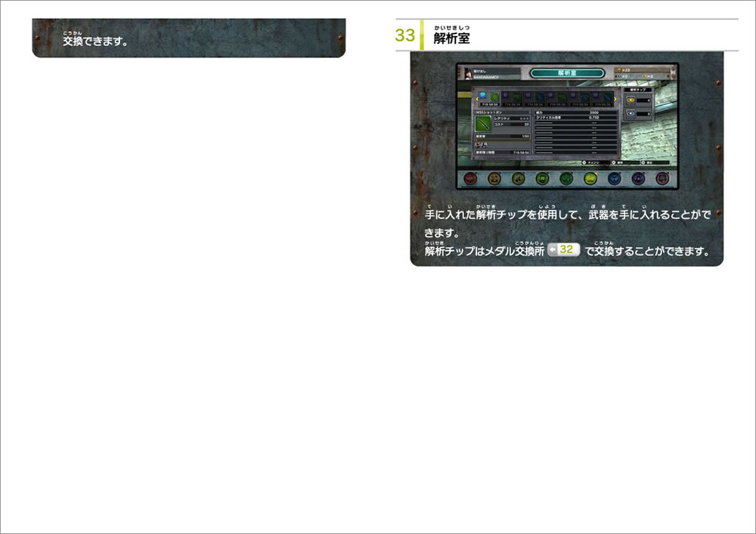The height and width of the screenshot is (534, 756).
Task: Click the コスト 20 row
Action: click(512, 124)
